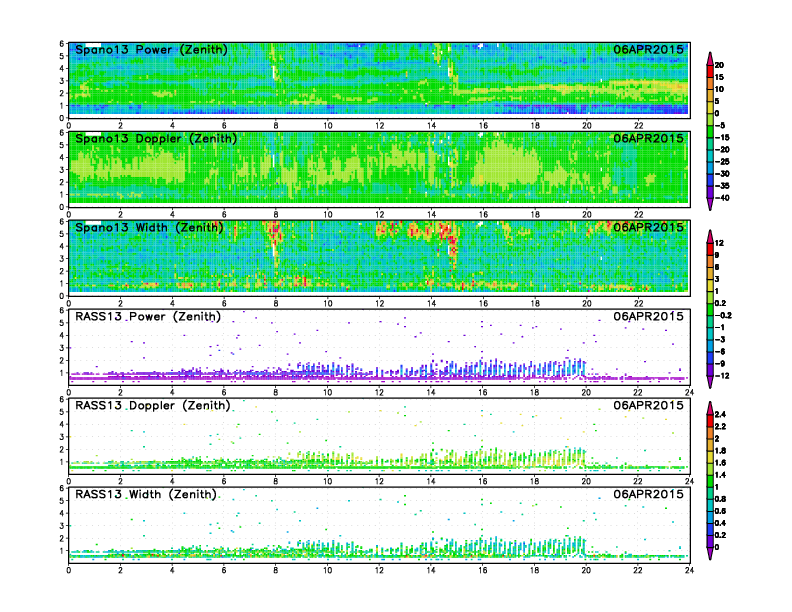Click the "-0.2" label on the middle colorbar
The image size is (792, 612).
coord(723,315)
